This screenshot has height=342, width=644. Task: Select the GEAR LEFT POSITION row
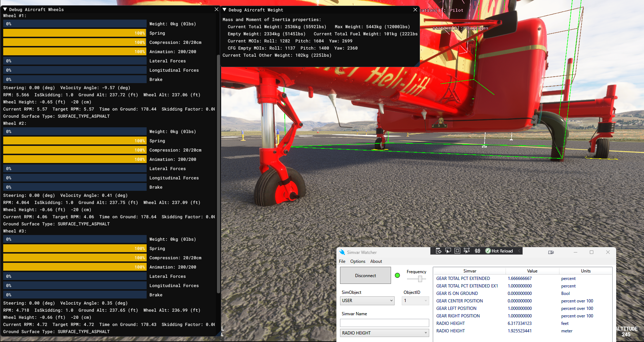[x=523, y=308]
